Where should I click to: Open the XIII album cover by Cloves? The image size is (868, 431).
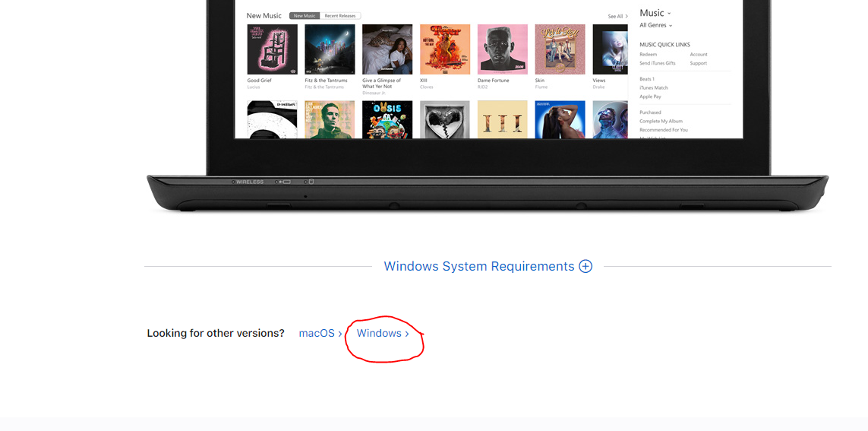pos(444,49)
